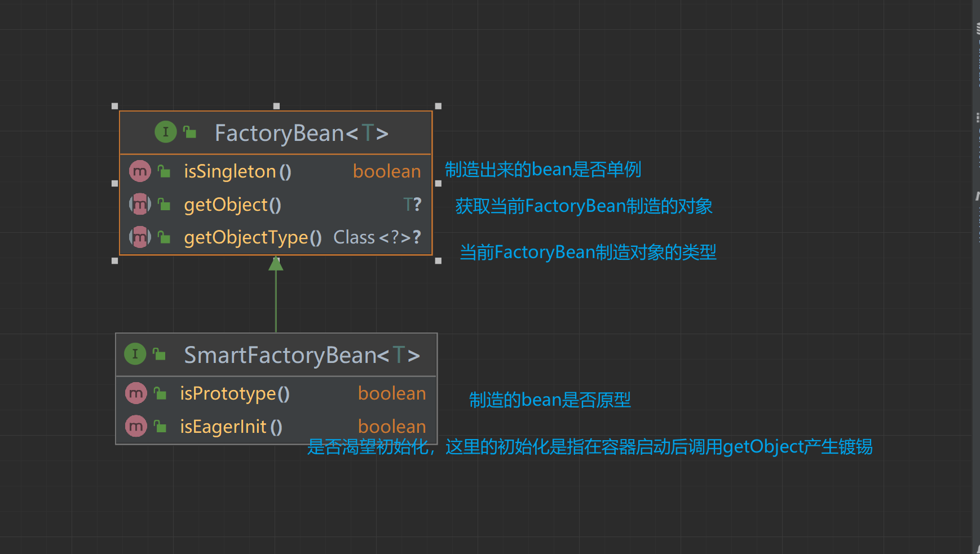Click the Class<?>? return type
The height and width of the screenshot is (554, 980).
coord(377,237)
